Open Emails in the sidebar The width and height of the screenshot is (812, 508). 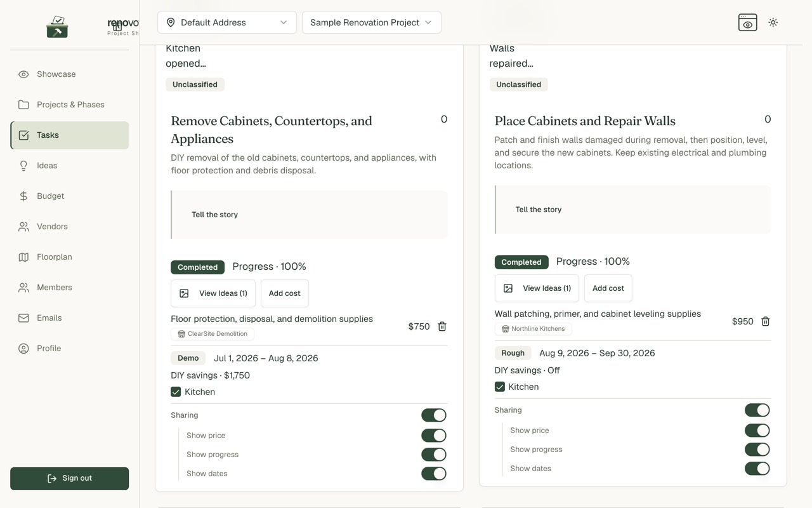tap(69, 318)
